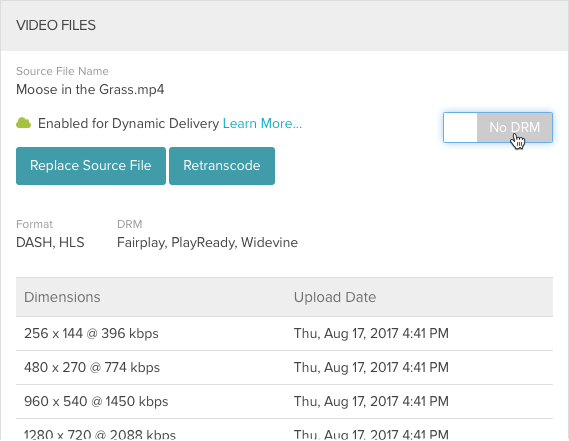The width and height of the screenshot is (569, 441).
Task: Click the VIDEO FILES section header
Action: click(56, 25)
